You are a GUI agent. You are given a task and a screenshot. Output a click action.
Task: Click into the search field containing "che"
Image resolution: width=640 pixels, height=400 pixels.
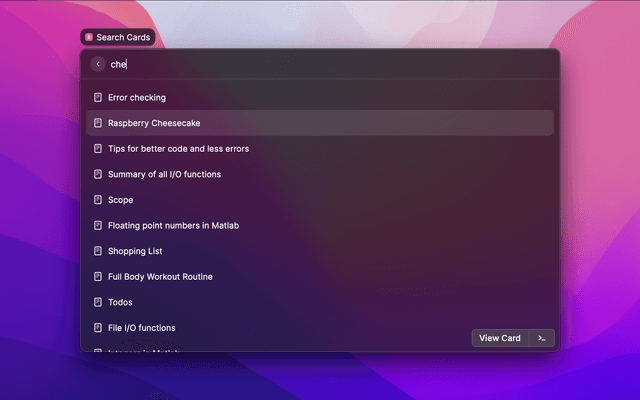[x=331, y=64]
